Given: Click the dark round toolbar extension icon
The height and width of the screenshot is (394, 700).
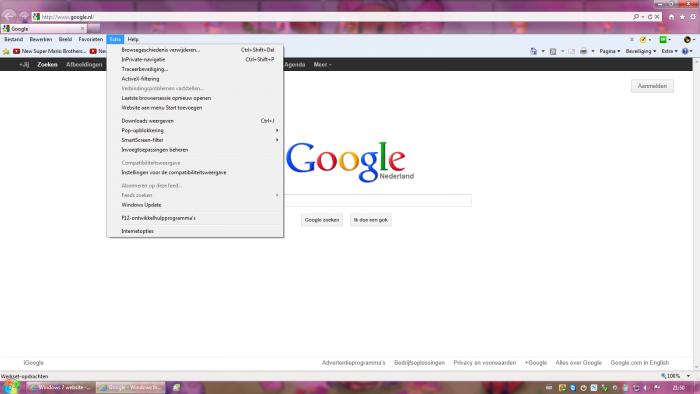Looking at the screenshot, I should (x=688, y=40).
